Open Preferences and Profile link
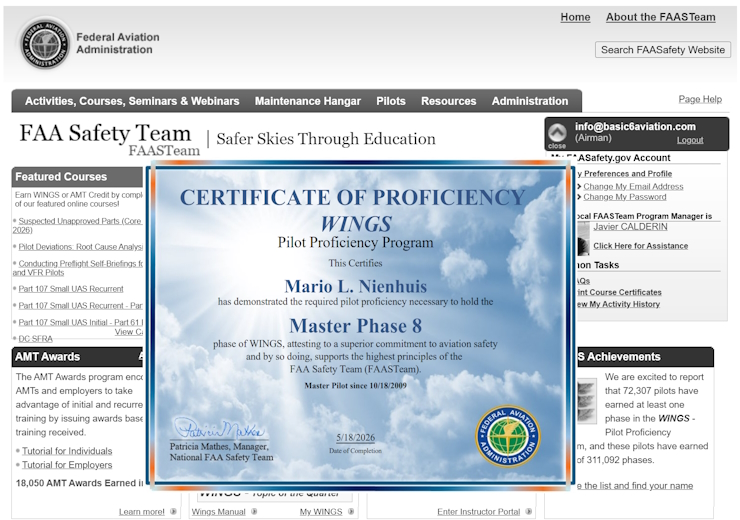740x520 pixels. pos(624,174)
